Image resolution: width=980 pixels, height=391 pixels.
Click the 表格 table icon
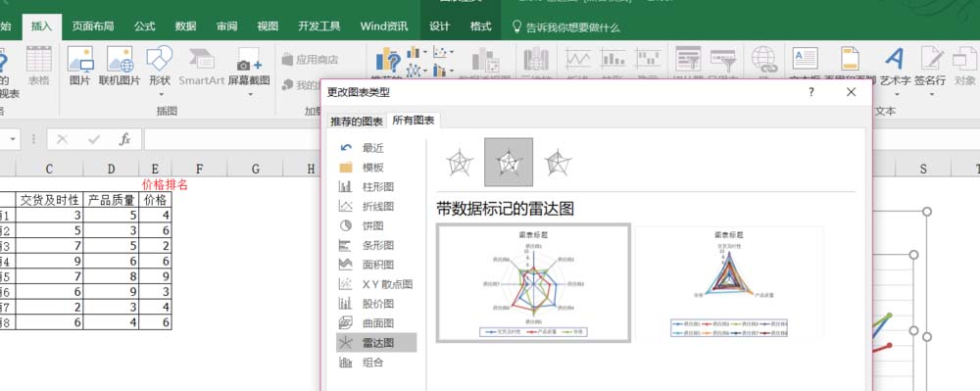click(39, 59)
